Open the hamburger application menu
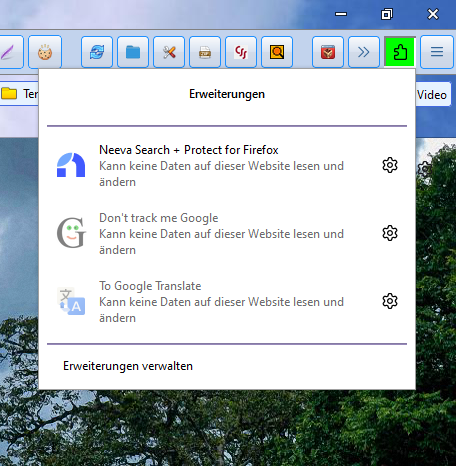This screenshot has height=466, width=456. (x=437, y=52)
